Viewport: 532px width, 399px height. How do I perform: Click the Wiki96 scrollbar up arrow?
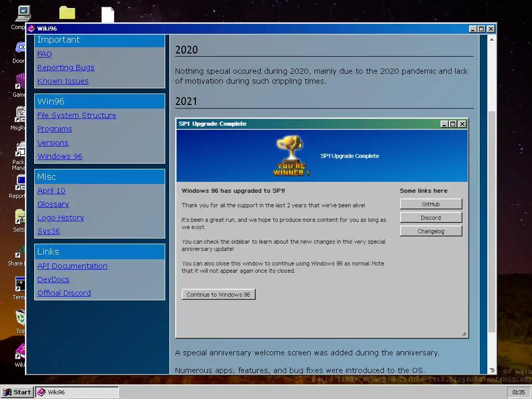pyautogui.click(x=491, y=39)
